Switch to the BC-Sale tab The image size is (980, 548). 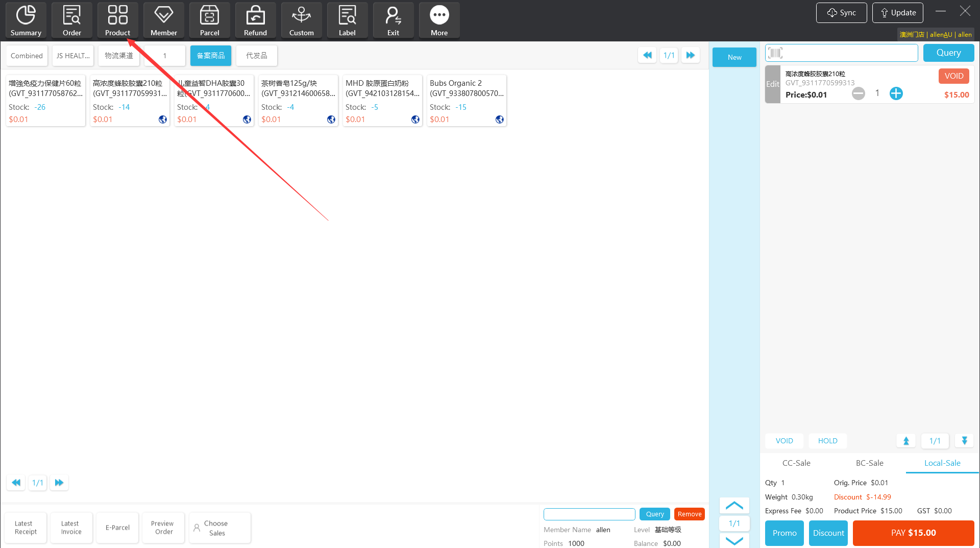869,463
